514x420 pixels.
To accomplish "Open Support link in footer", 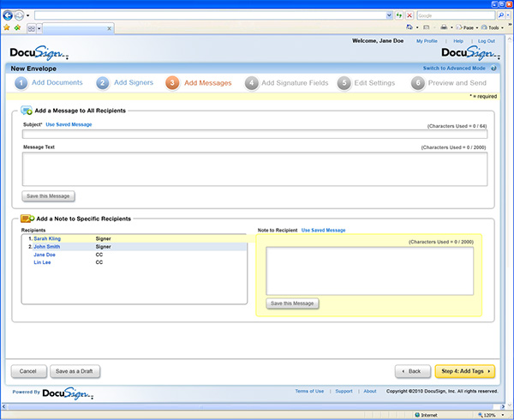I will point(344,391).
